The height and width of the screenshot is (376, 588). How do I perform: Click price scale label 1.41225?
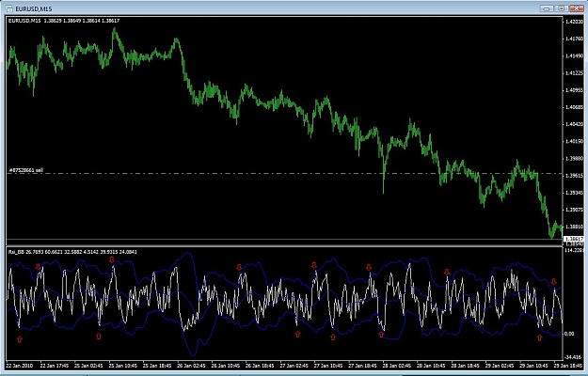pyautogui.click(x=574, y=73)
